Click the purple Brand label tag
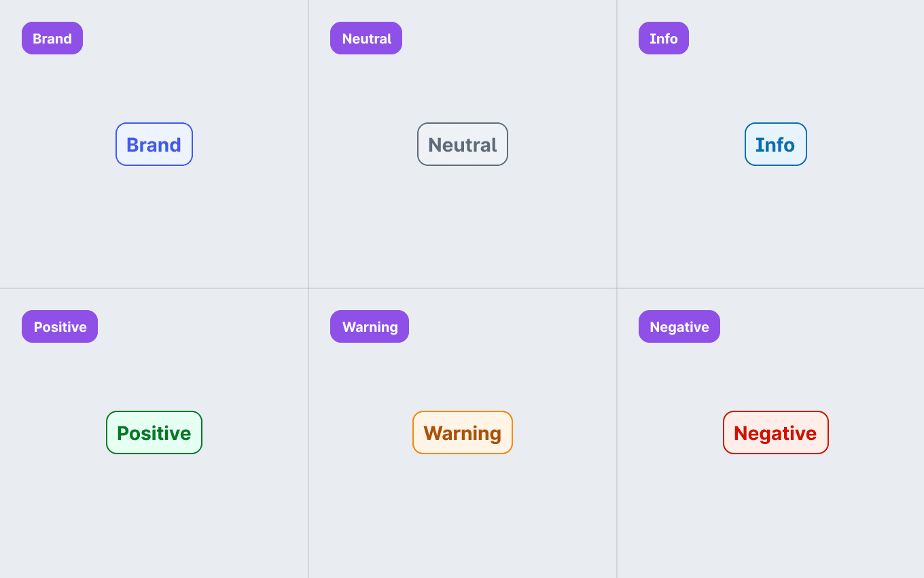 [52, 38]
